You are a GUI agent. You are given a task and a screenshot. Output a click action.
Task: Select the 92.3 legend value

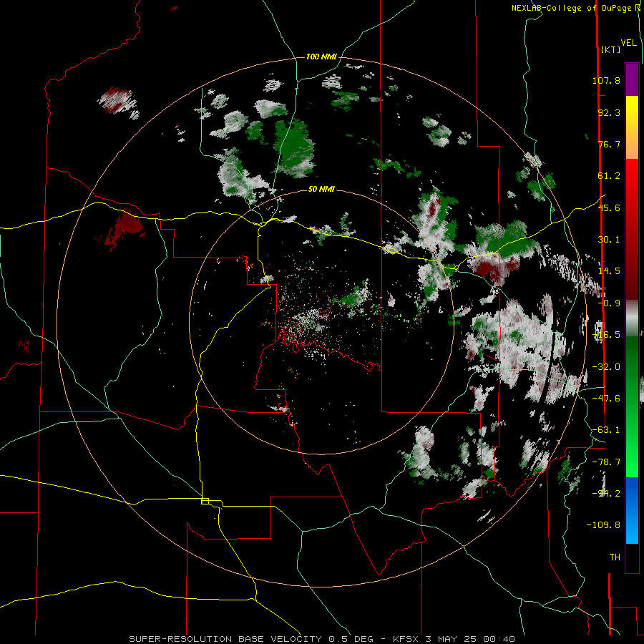pyautogui.click(x=609, y=112)
